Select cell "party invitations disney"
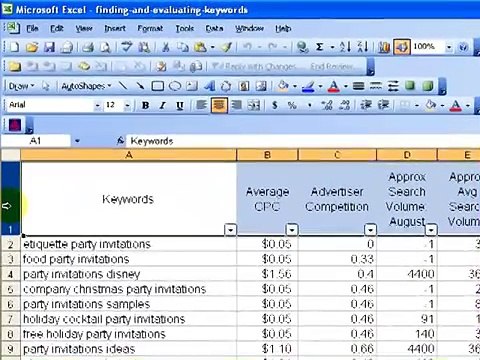This screenshot has height=360, width=480. [x=129, y=274]
